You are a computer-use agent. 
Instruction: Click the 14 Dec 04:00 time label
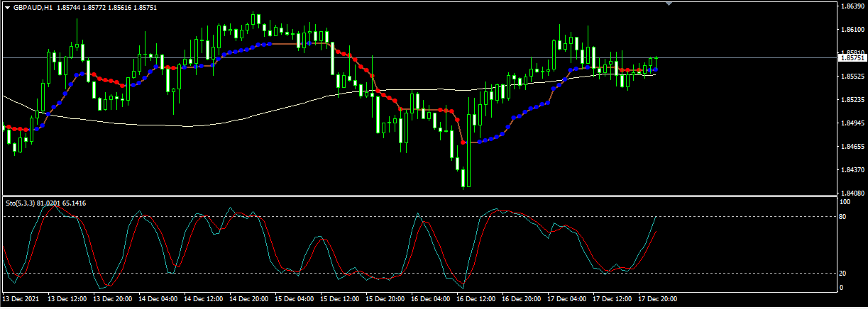click(x=158, y=299)
